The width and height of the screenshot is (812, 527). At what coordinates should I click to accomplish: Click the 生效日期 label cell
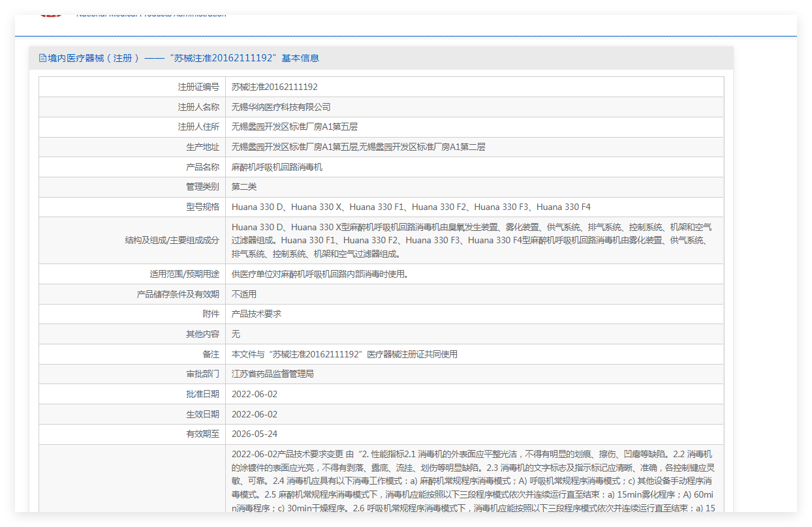(x=133, y=414)
